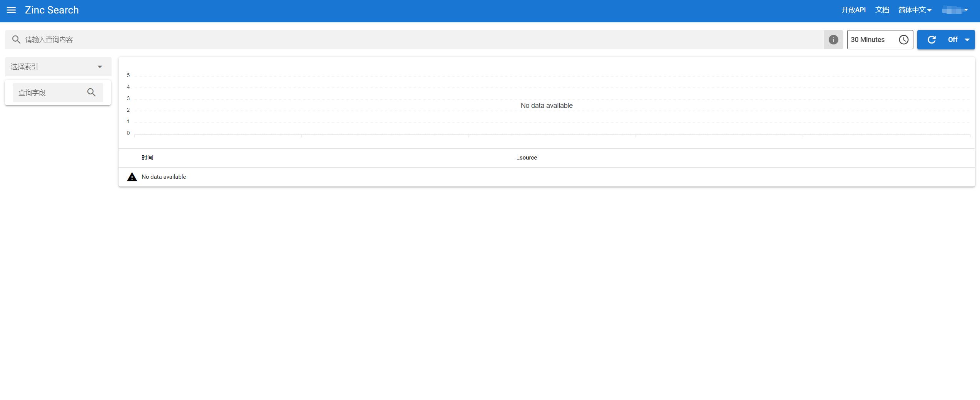Open the 开放API link
Screen dimensions: 980x400
click(853, 10)
